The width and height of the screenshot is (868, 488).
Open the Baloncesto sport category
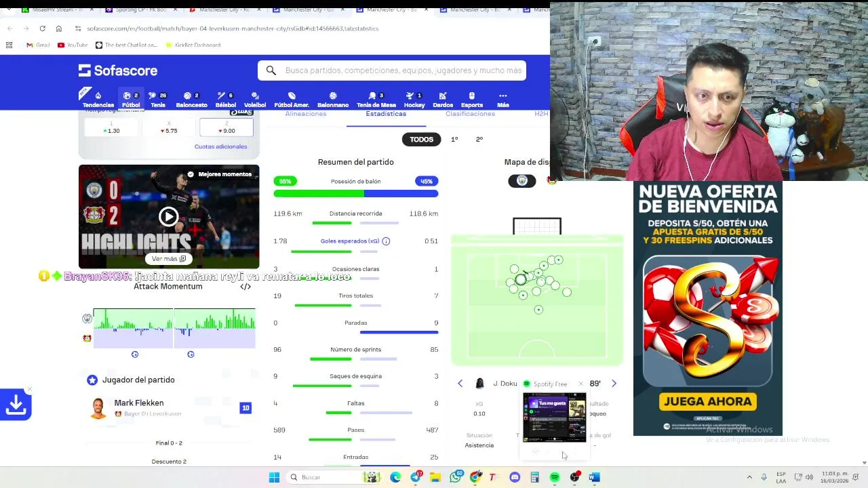(191, 100)
